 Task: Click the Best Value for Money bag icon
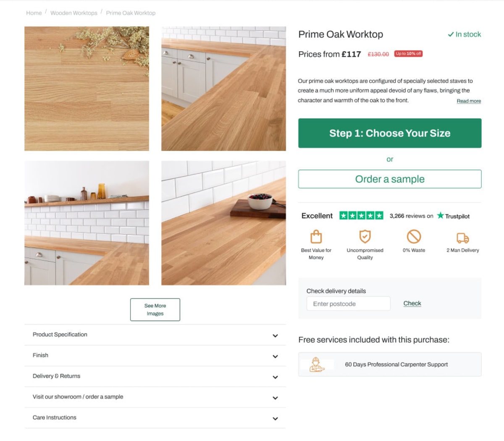point(316,237)
